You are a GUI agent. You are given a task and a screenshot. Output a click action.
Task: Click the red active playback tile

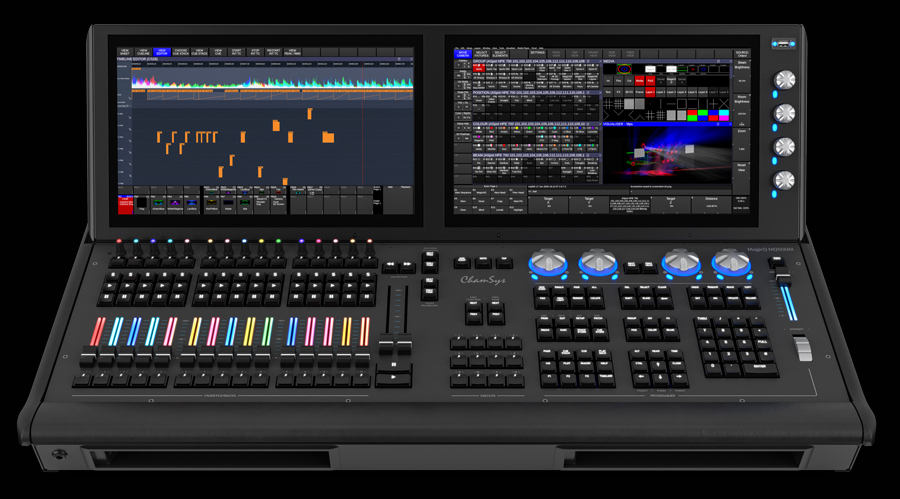click(125, 204)
